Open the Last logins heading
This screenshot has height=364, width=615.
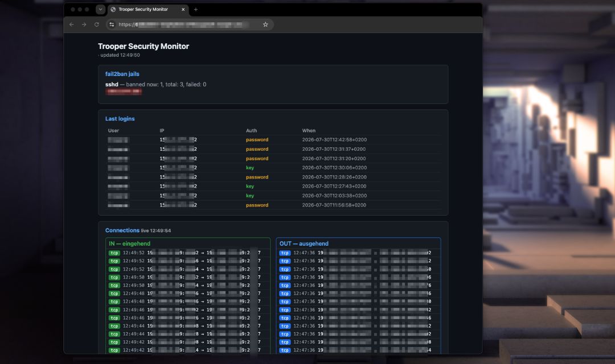tap(120, 119)
